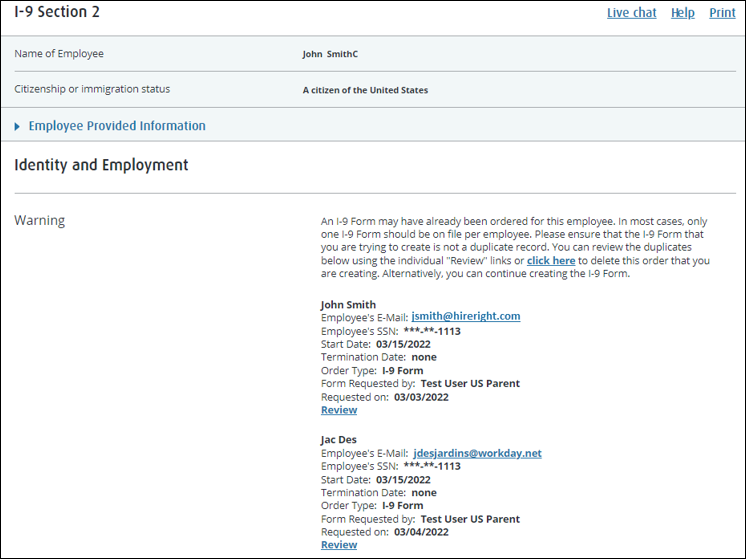Click 'A citizen of the United States' value

point(365,90)
